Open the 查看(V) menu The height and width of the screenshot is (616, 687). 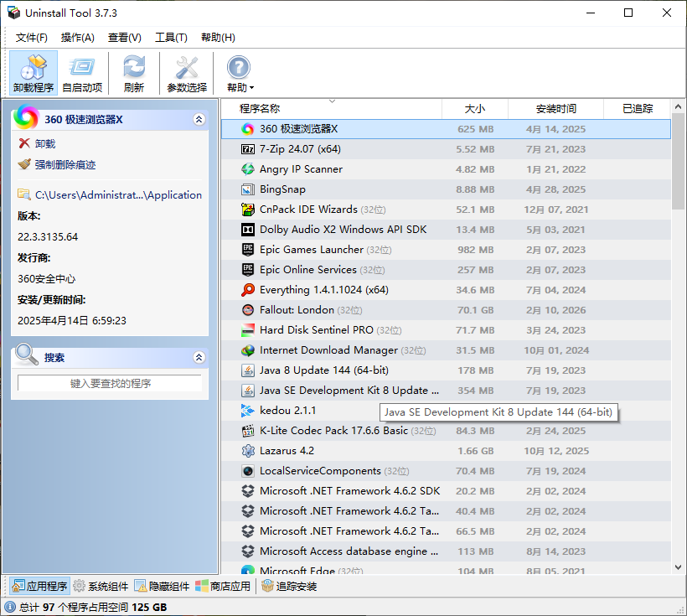125,38
